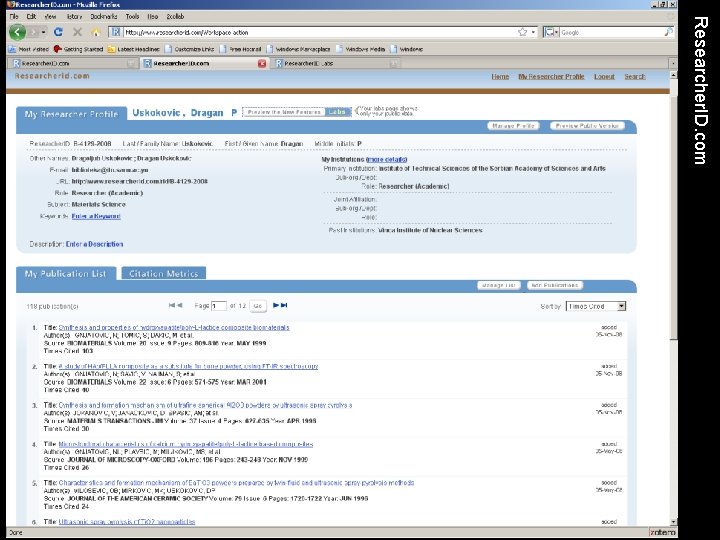Click the Add Publications button
This screenshot has height=540, width=720.
coord(555,286)
